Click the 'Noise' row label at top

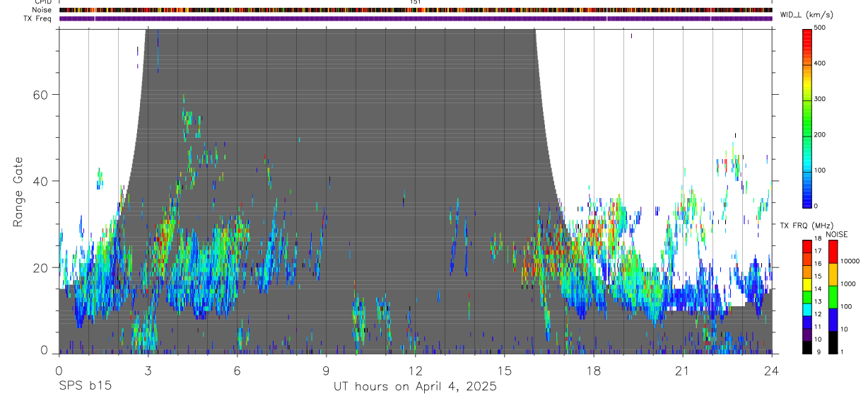[x=41, y=11]
